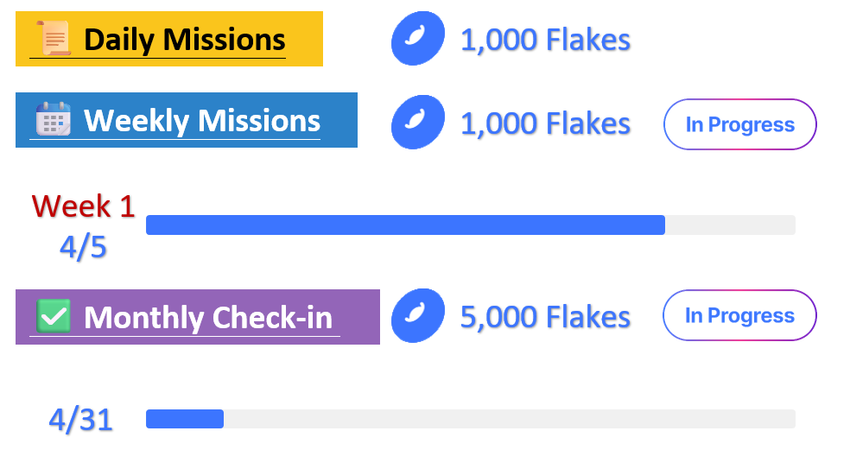The height and width of the screenshot is (475, 850).
Task: Click the unfilled gray end of Week 1 bar
Action: coord(730,225)
